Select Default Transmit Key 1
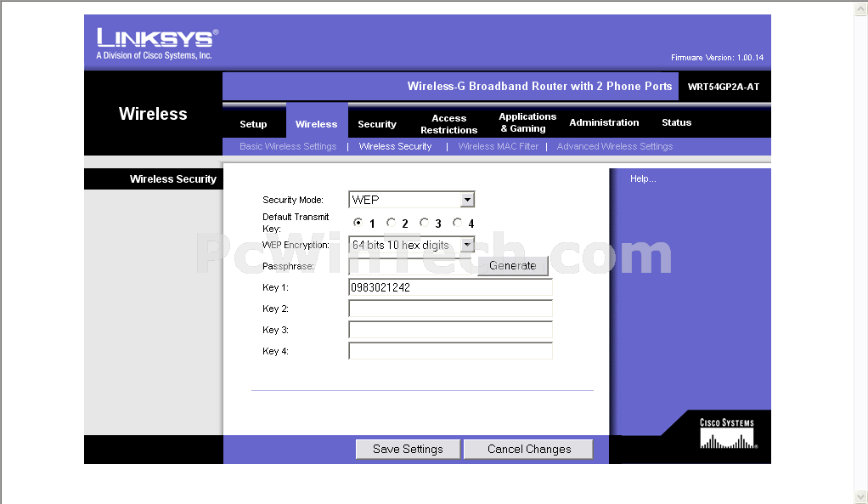 point(358,223)
